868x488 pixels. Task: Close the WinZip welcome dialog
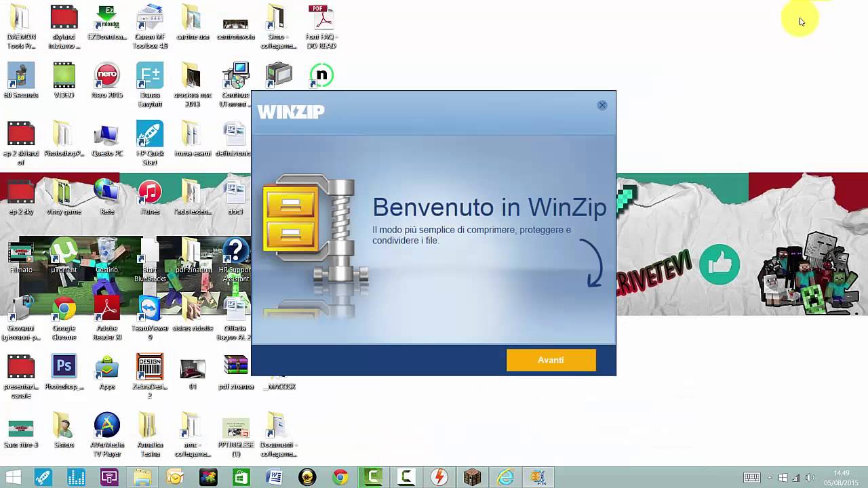coord(601,105)
